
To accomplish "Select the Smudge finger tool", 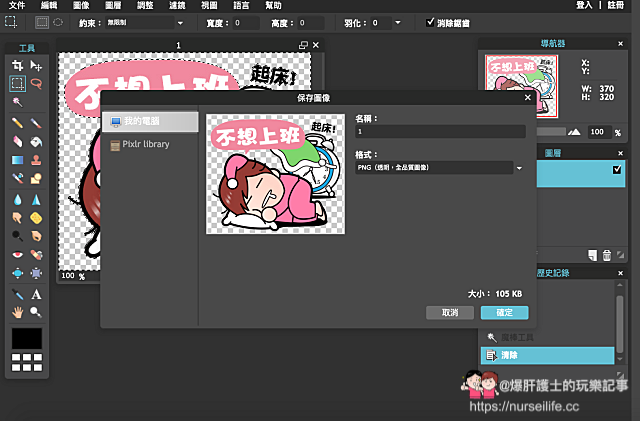I will pos(17,218).
